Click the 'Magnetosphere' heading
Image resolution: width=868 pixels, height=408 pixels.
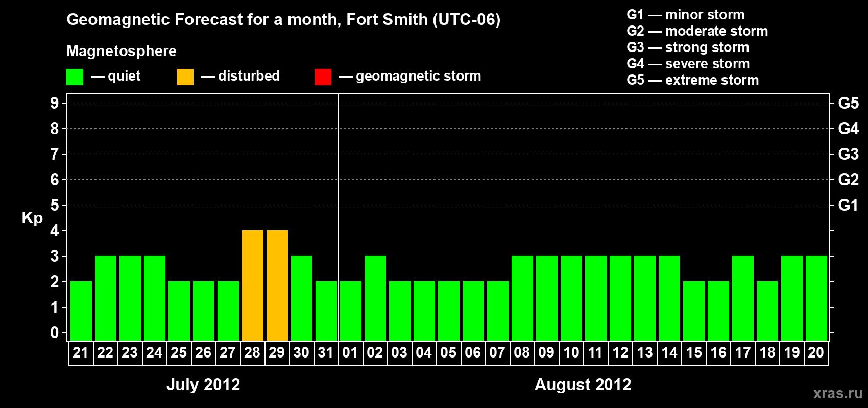(x=122, y=51)
